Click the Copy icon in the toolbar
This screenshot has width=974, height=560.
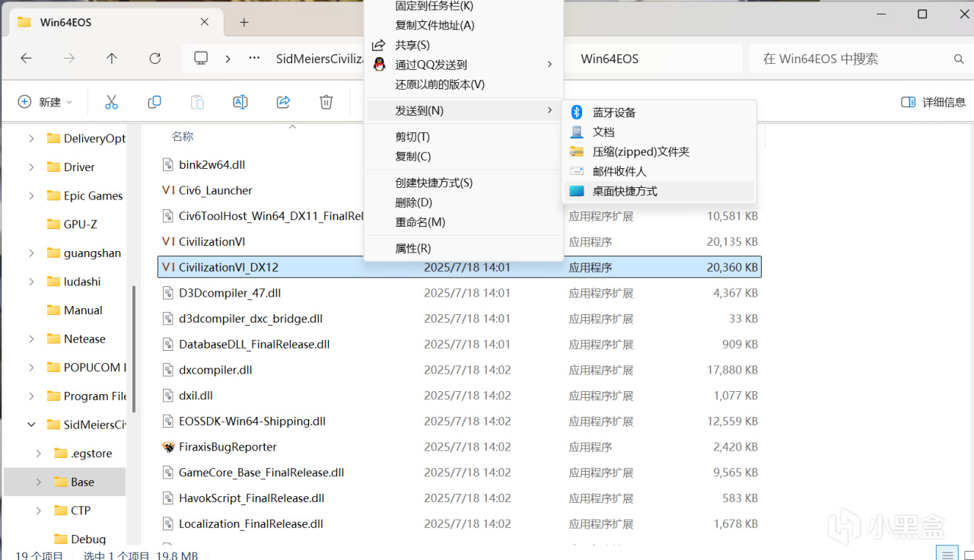click(154, 102)
